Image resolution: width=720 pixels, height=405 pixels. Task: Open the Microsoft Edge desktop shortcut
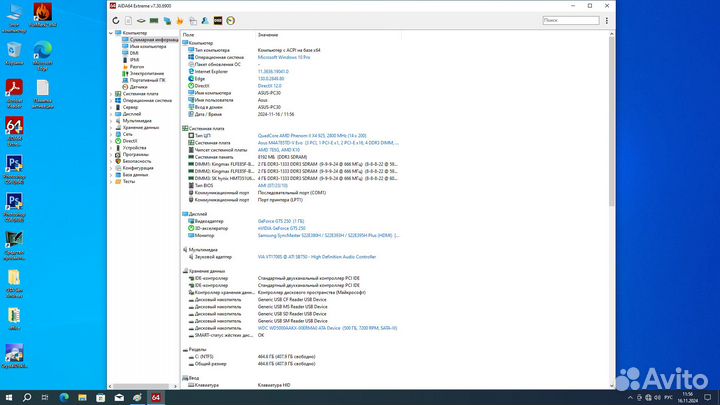coord(42,56)
